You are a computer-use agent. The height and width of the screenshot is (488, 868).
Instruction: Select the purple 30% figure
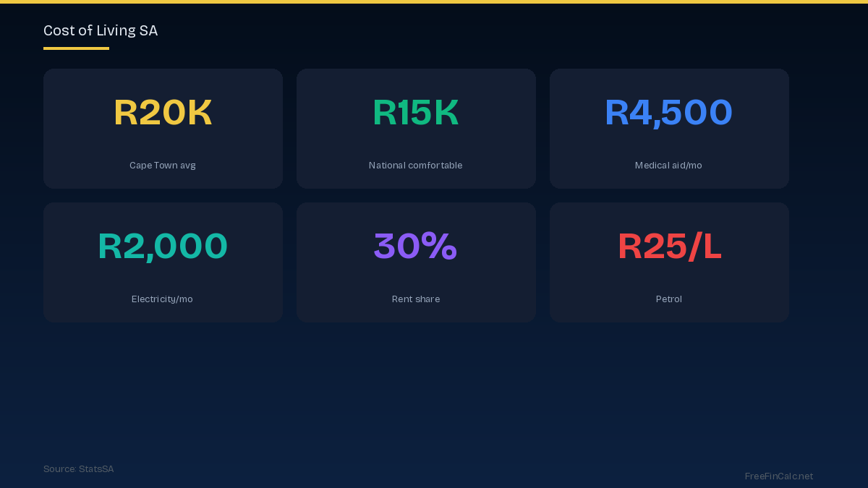(416, 247)
